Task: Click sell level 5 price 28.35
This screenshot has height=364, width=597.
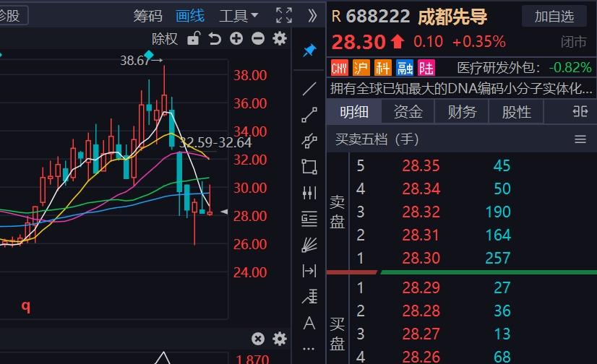Action: [421, 166]
